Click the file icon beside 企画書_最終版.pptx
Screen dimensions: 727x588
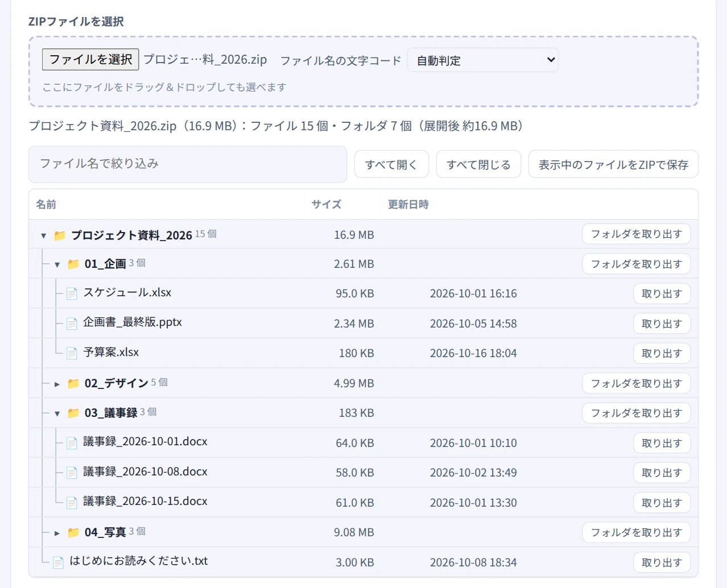[72, 324]
